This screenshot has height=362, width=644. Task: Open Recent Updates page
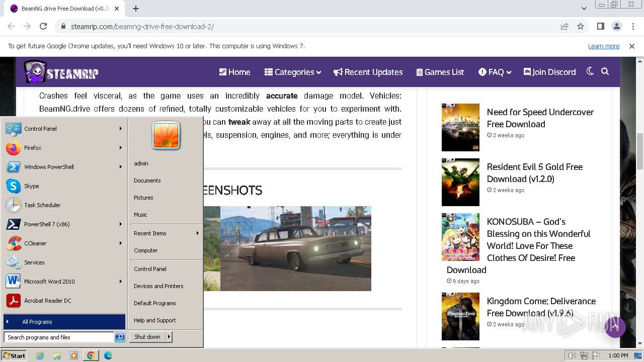(368, 72)
